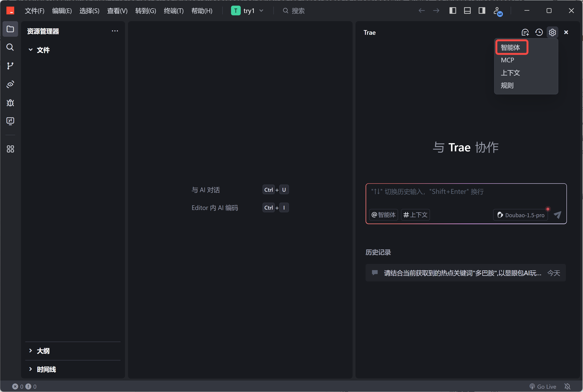Open the 帮助(H) menu
The image size is (583, 392).
pos(202,11)
